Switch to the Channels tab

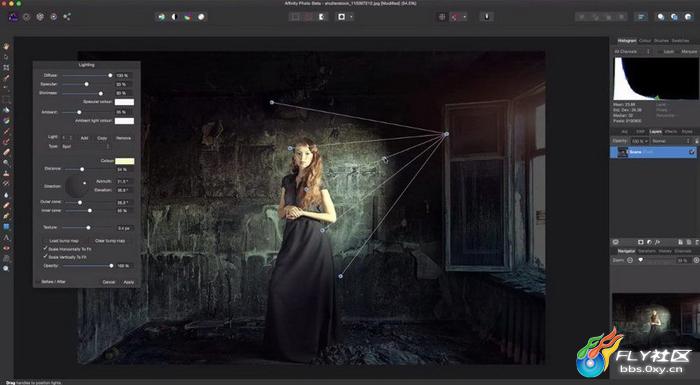coord(683,251)
